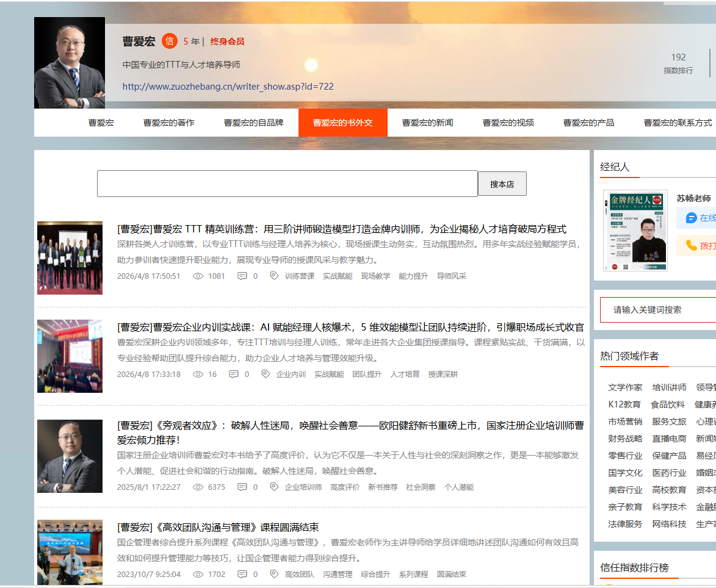The width and height of the screenshot is (716, 588).
Task: Click the 培训讲师 category link
Action: (669, 387)
